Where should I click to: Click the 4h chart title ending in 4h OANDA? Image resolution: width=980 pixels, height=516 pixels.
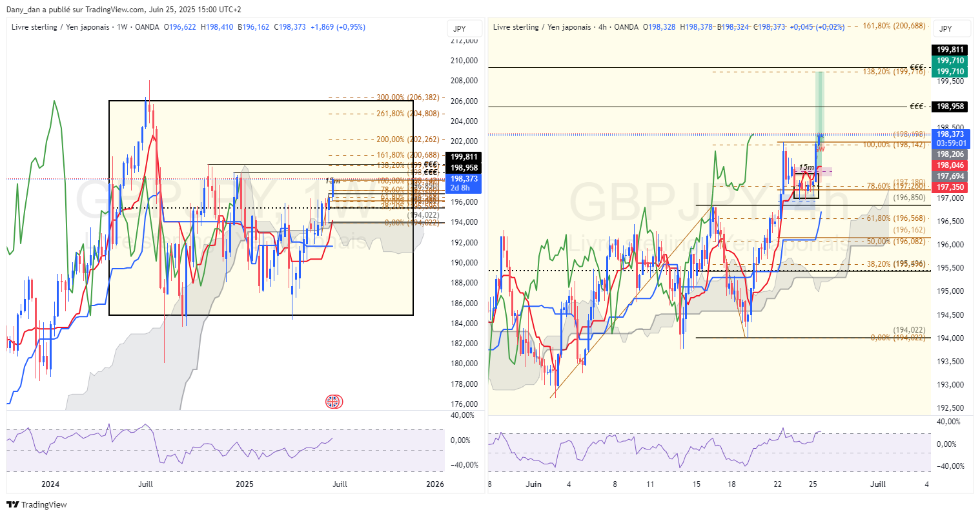566,27
